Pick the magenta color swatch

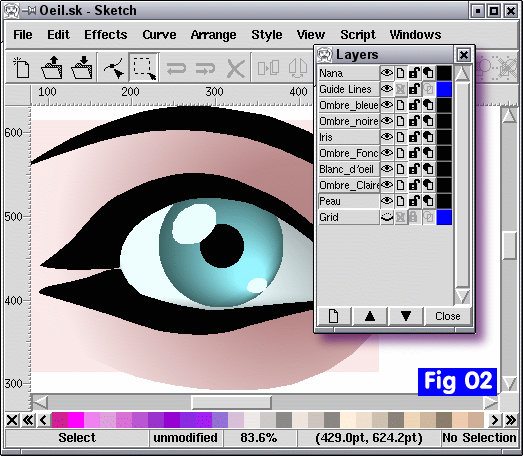click(76, 420)
